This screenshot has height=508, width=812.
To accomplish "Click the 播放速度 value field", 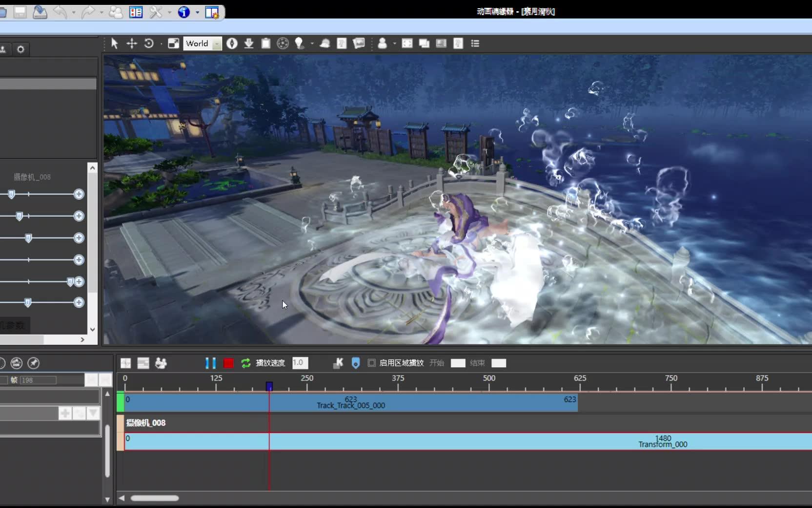I will pos(300,363).
